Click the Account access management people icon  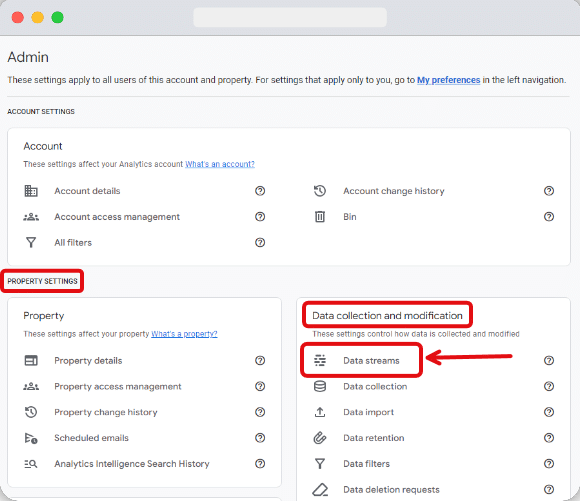tap(31, 217)
